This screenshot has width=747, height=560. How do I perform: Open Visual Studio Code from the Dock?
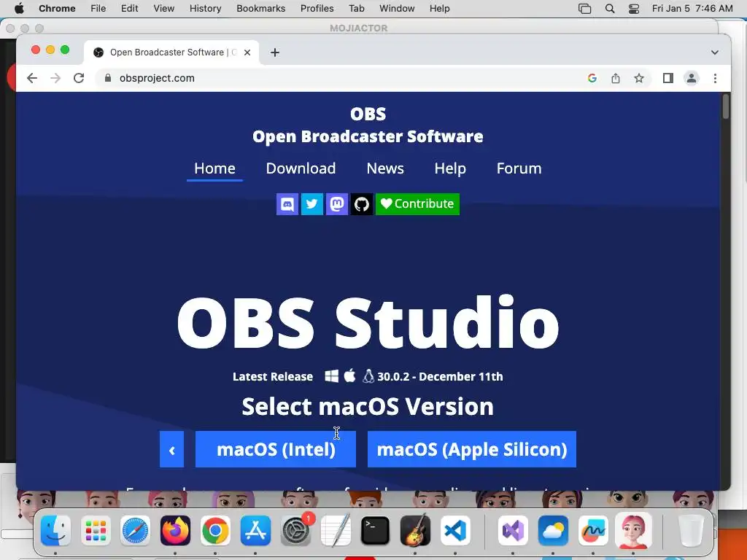pyautogui.click(x=455, y=530)
